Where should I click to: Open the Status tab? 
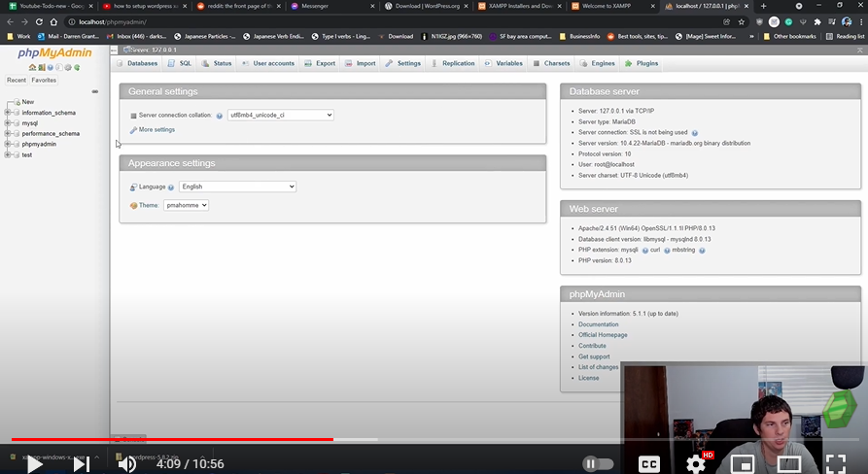217,63
